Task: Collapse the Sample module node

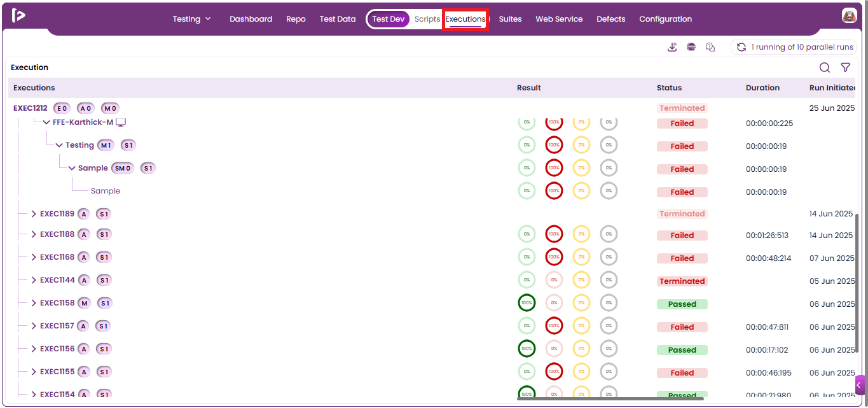Action: [x=72, y=168]
